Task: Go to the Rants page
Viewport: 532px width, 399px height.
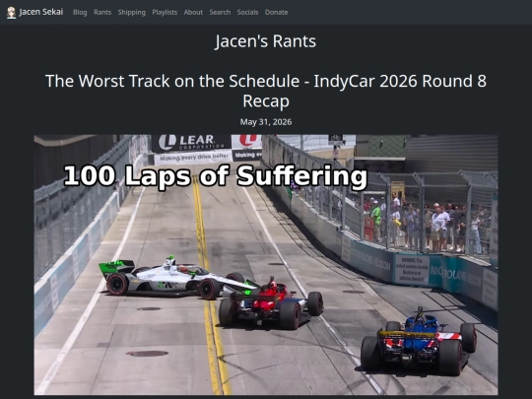Action: (x=102, y=12)
